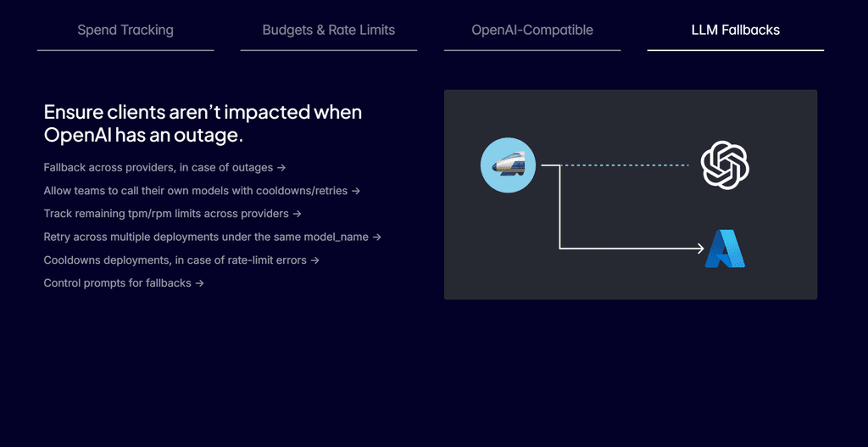868x447 pixels.
Task: Select the OpenAI-Compatible tab
Action: pos(532,31)
